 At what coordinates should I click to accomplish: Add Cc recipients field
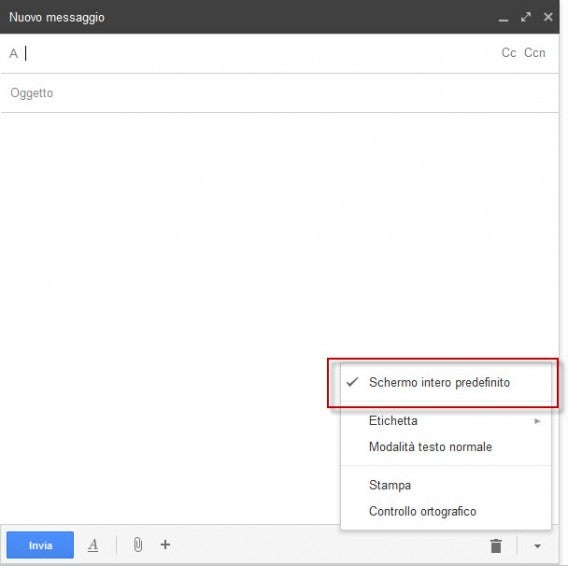(x=509, y=53)
